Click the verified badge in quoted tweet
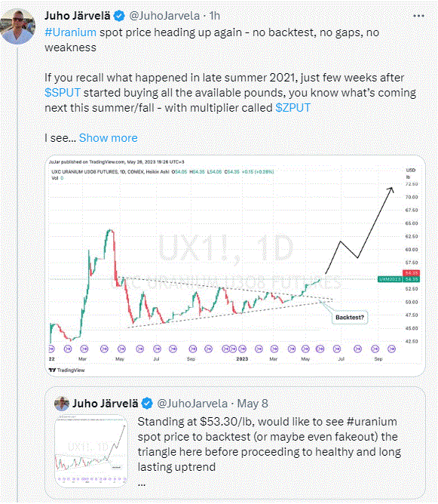Screen dimensions: 438x504 click(x=147, y=404)
